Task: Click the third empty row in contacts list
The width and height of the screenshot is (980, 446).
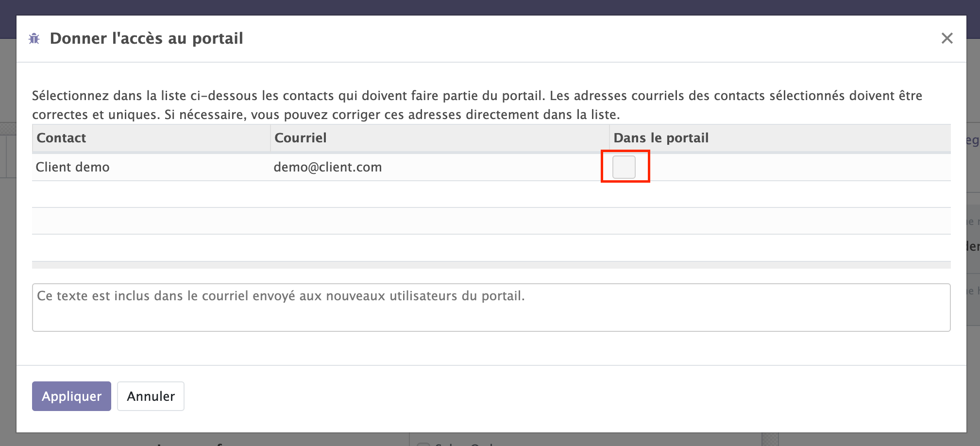Action: pos(490,248)
